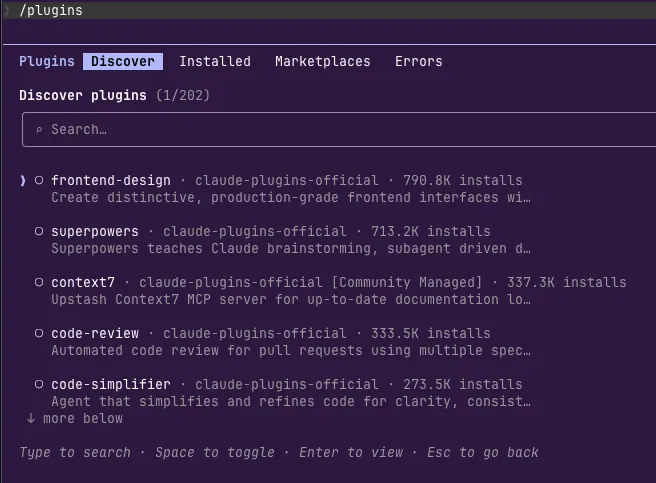Screen dimensions: 656x483
Task: Select the code-review plugin name
Action: pos(95,334)
